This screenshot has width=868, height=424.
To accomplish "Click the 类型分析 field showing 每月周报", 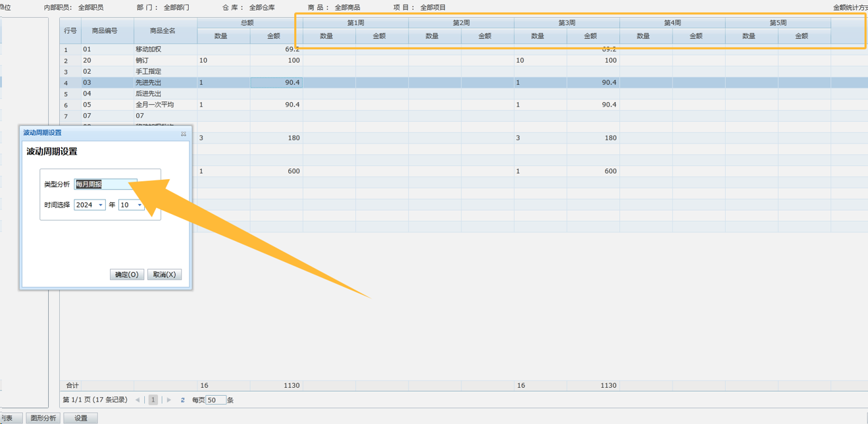I will [x=105, y=184].
